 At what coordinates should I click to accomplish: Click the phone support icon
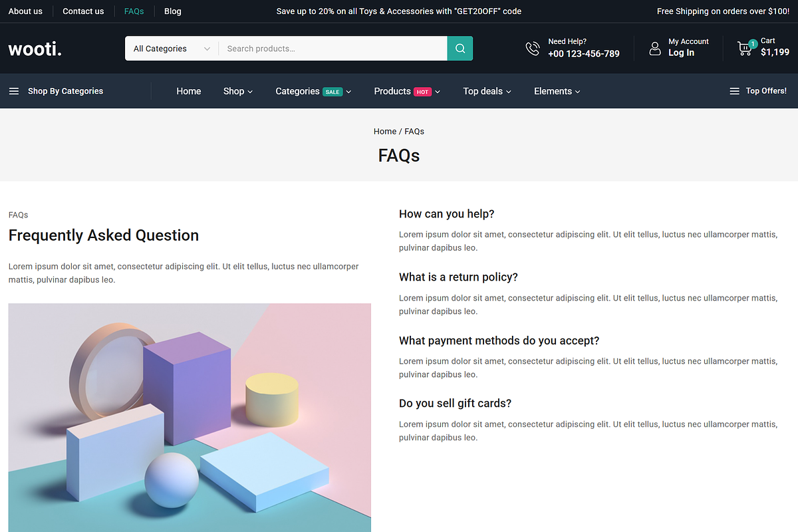pos(533,49)
